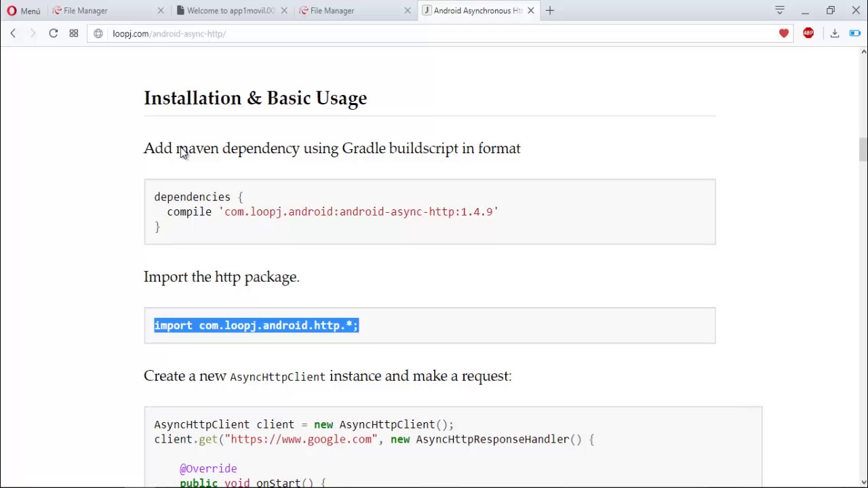The height and width of the screenshot is (488, 868).
Task: Toggle battery saver icon in toolbar
Action: (854, 33)
